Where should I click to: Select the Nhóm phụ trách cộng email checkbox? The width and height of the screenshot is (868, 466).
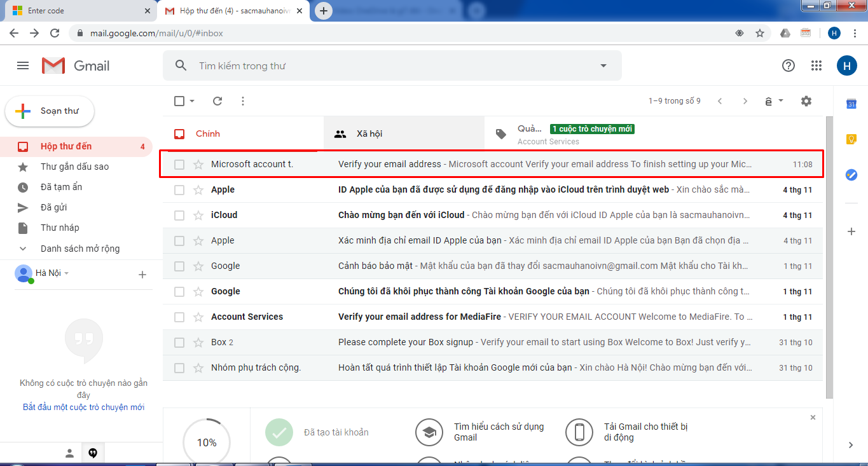tap(179, 368)
